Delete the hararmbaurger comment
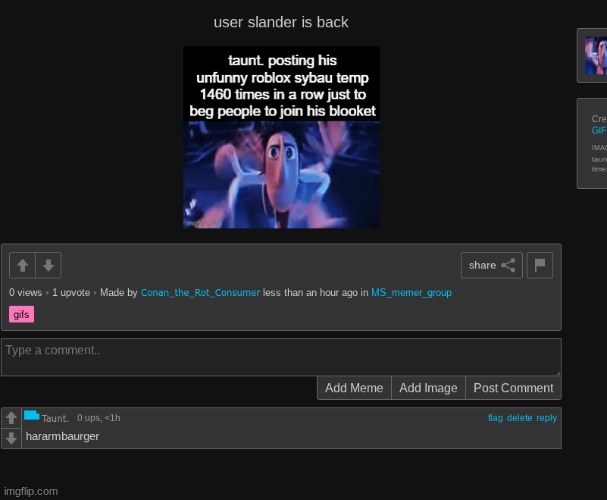The width and height of the screenshot is (607, 500). (x=519, y=418)
